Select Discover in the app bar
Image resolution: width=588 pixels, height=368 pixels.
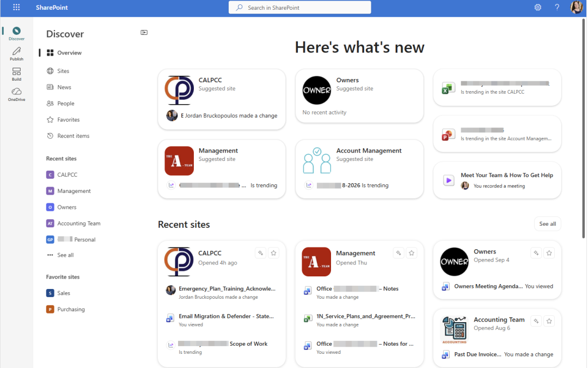click(x=16, y=33)
